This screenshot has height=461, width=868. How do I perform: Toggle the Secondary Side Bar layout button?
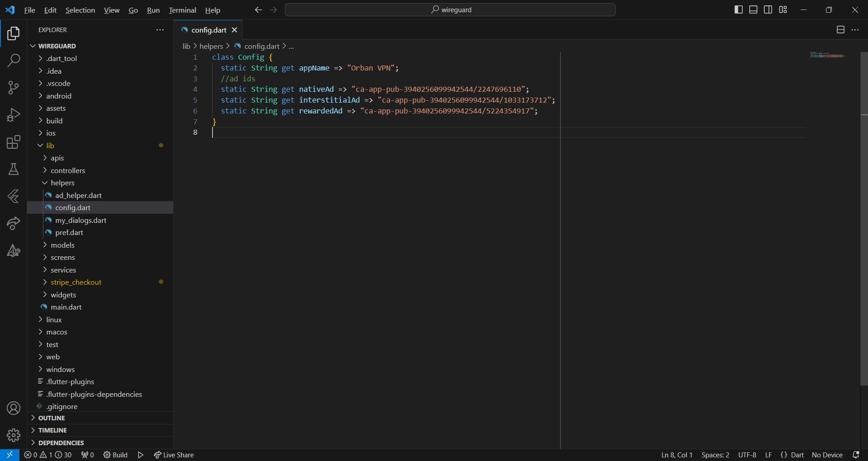[x=768, y=9]
